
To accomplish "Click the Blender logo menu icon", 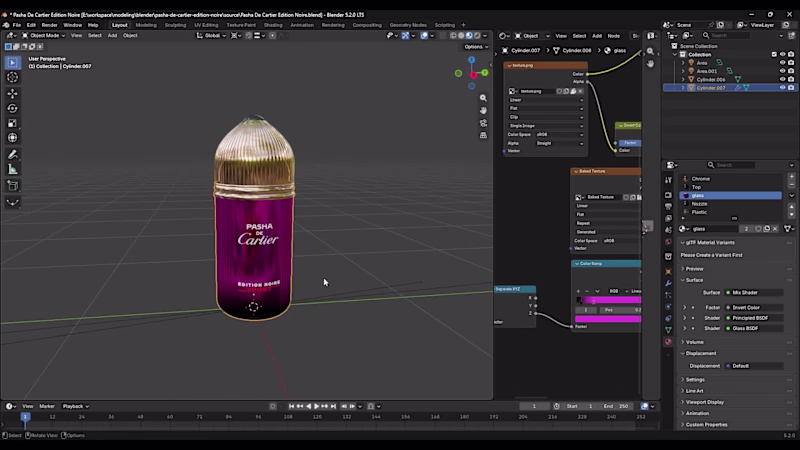I will click(6, 25).
